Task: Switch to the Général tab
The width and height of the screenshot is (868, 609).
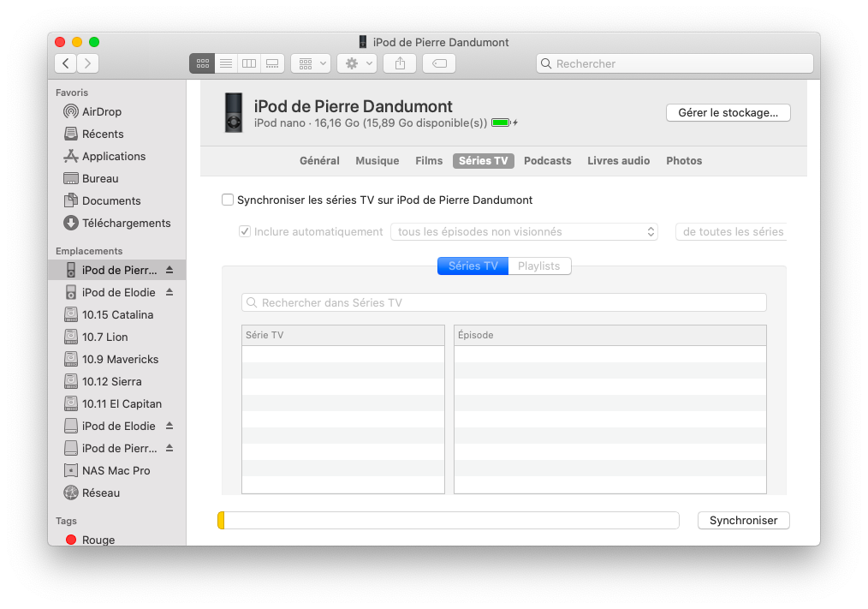Action: point(319,161)
